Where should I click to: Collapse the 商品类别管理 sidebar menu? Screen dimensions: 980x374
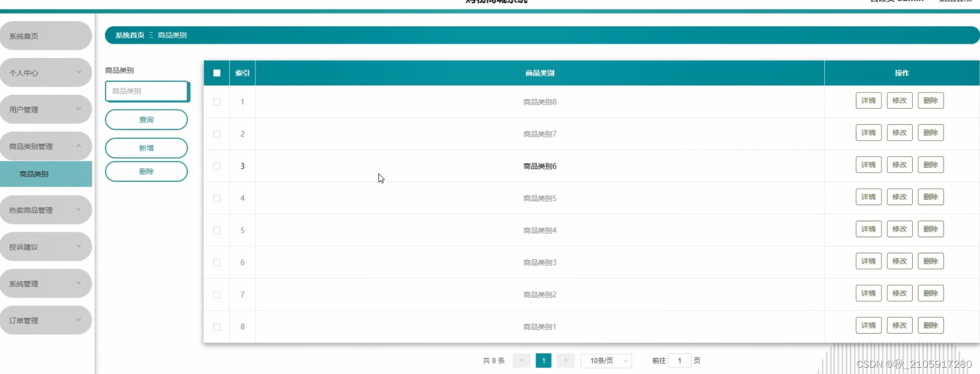point(46,146)
